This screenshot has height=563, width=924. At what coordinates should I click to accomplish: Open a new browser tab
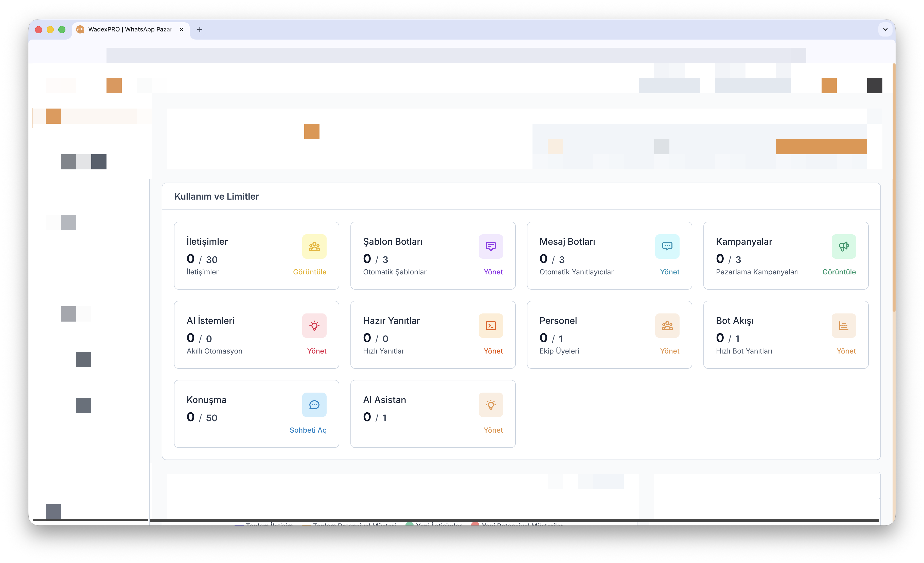[x=200, y=29]
